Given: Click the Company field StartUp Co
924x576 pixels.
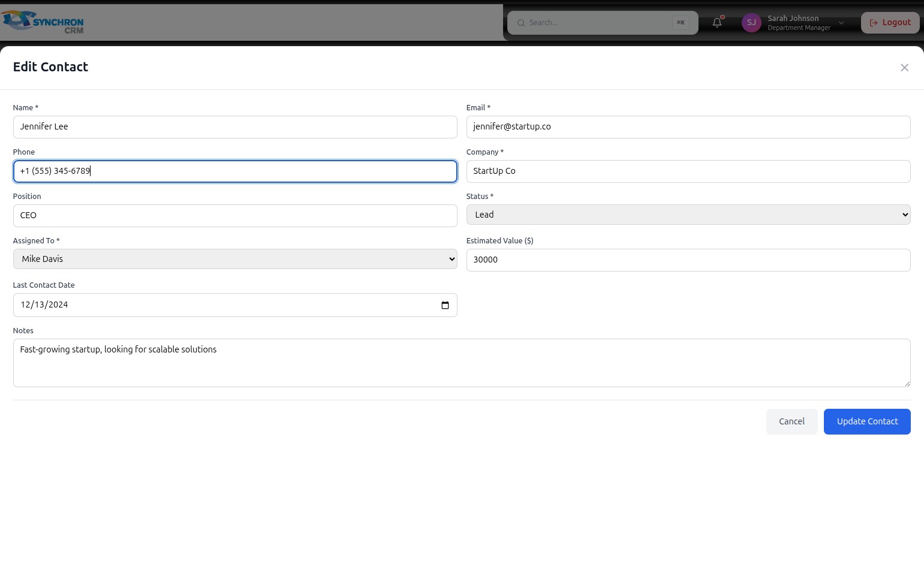Looking at the screenshot, I should pyautogui.click(x=688, y=171).
